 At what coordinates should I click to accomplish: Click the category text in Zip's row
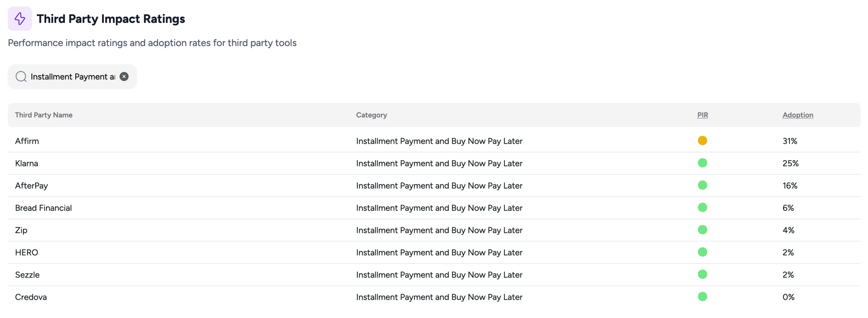click(439, 230)
